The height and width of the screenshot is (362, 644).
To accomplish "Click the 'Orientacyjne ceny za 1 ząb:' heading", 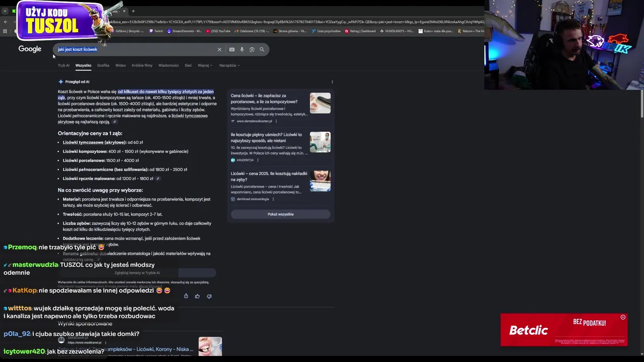I will [90, 133].
